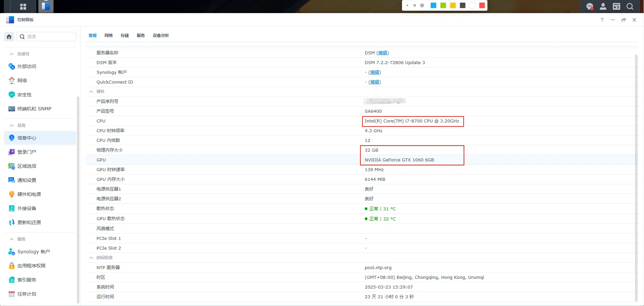
Task: Click the 32 GB physical memory value
Action: coord(371,150)
